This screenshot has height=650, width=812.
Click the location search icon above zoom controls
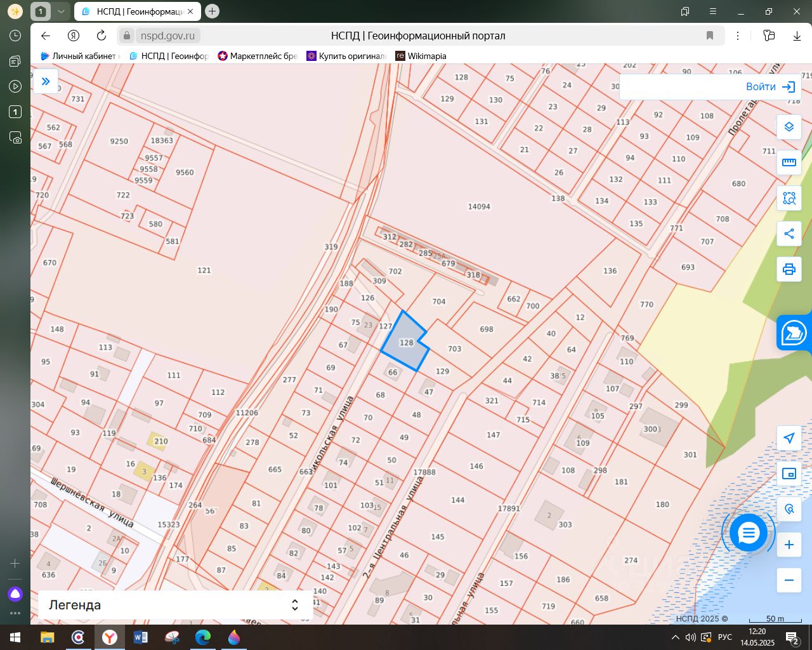[x=789, y=509]
